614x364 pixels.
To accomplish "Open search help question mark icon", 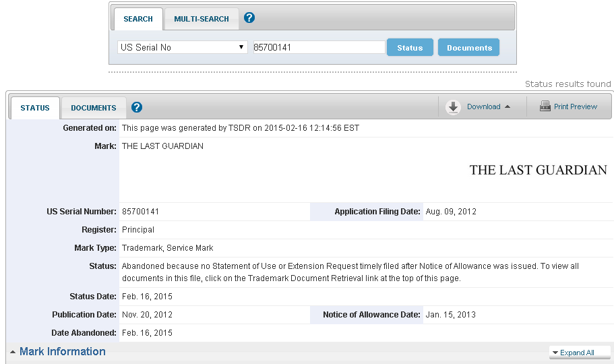I will [x=249, y=18].
